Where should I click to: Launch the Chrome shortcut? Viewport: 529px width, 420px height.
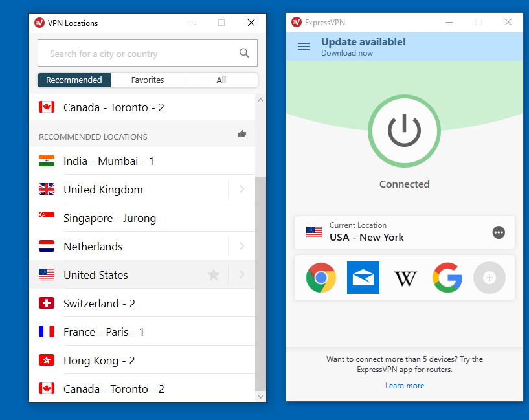[321, 278]
